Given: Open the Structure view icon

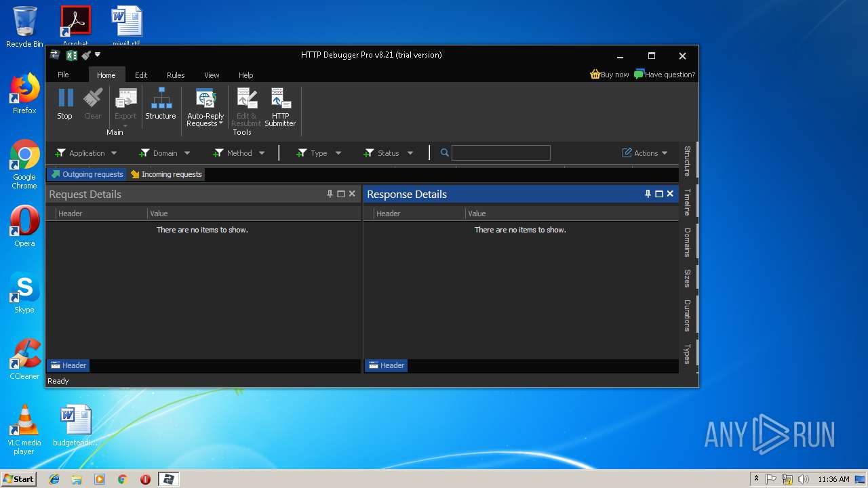Looking at the screenshot, I should point(161,104).
